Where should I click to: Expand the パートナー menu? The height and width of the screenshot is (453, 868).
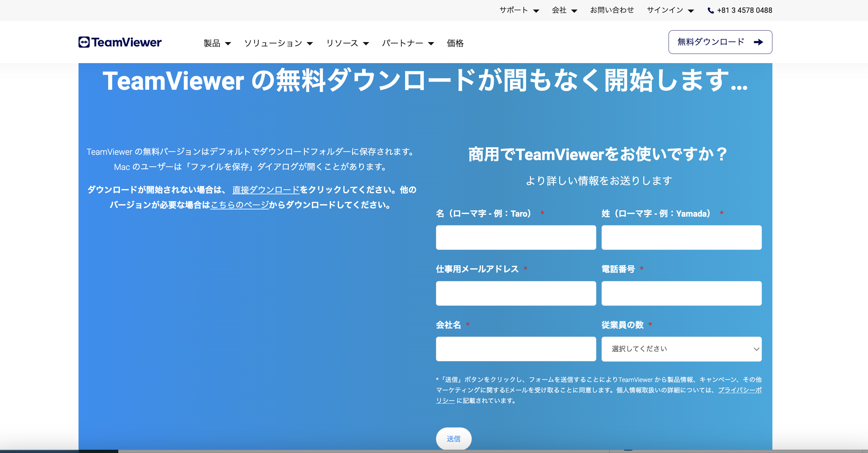tap(408, 43)
